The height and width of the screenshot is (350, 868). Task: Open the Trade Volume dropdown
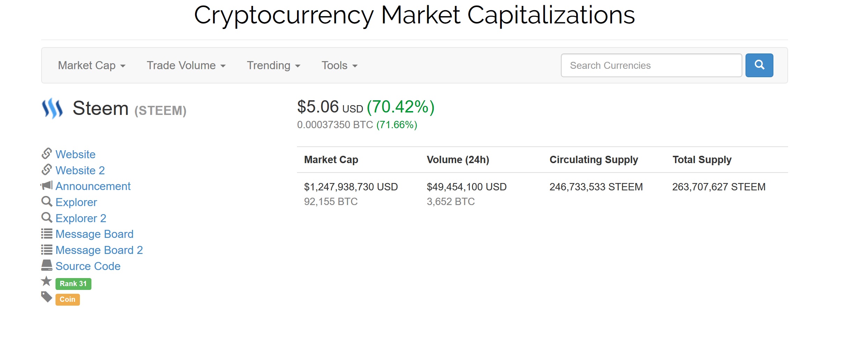tap(186, 66)
